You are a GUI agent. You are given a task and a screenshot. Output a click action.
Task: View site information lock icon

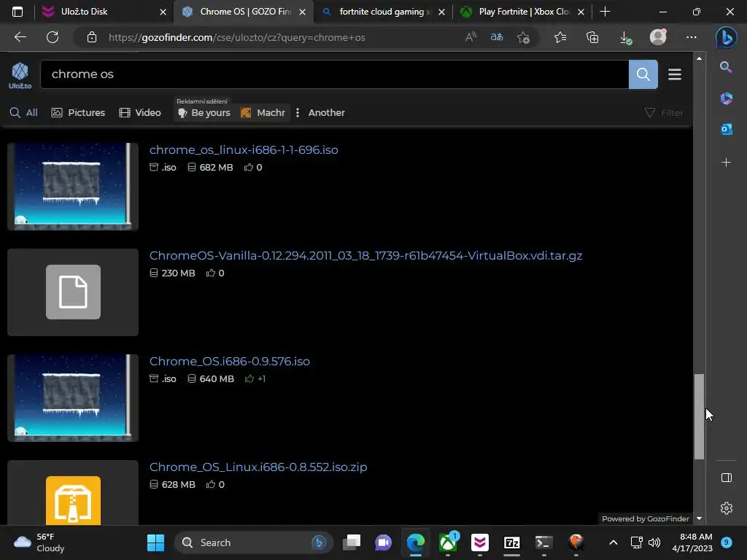pyautogui.click(x=92, y=38)
